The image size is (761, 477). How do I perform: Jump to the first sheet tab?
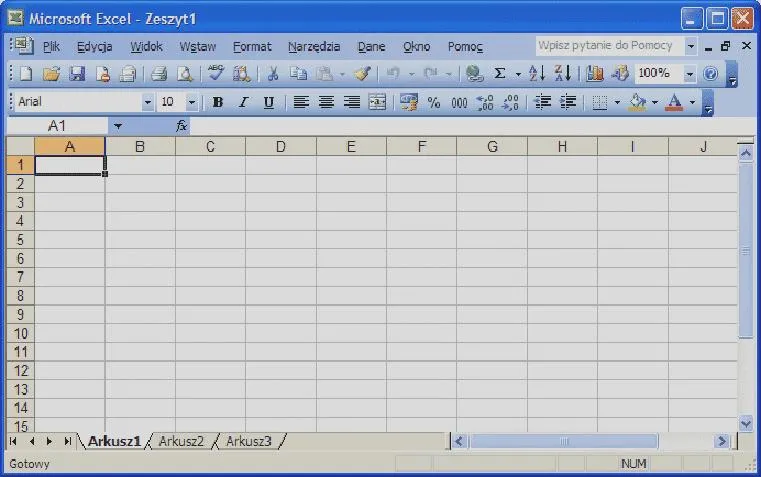[13, 441]
